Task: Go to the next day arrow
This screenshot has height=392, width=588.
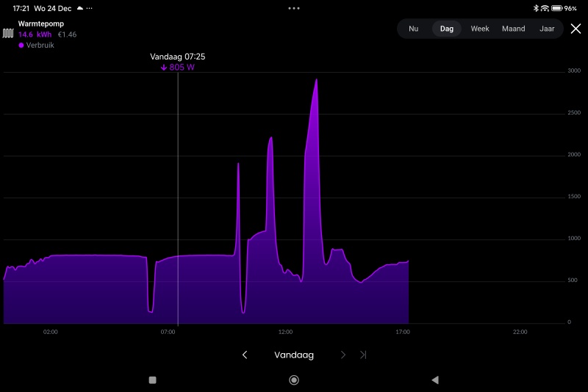Action: click(343, 355)
